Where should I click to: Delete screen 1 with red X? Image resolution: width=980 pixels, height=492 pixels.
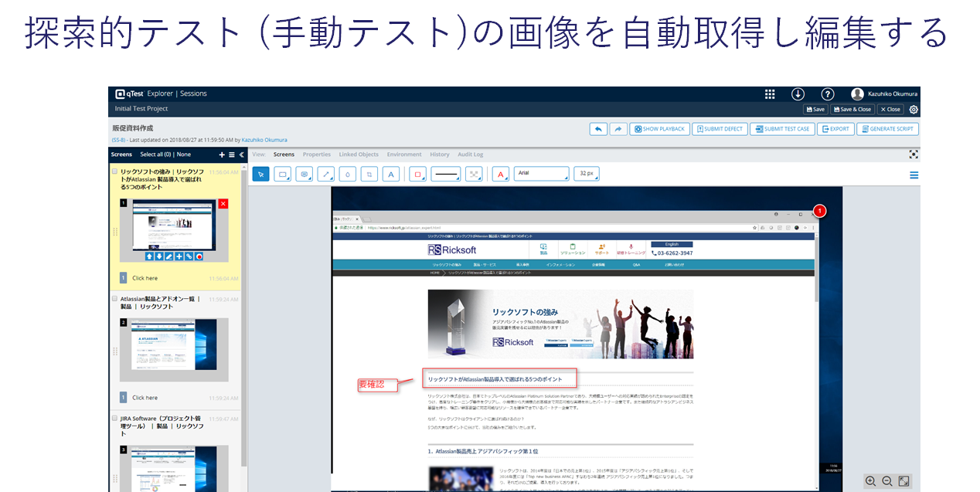[223, 204]
